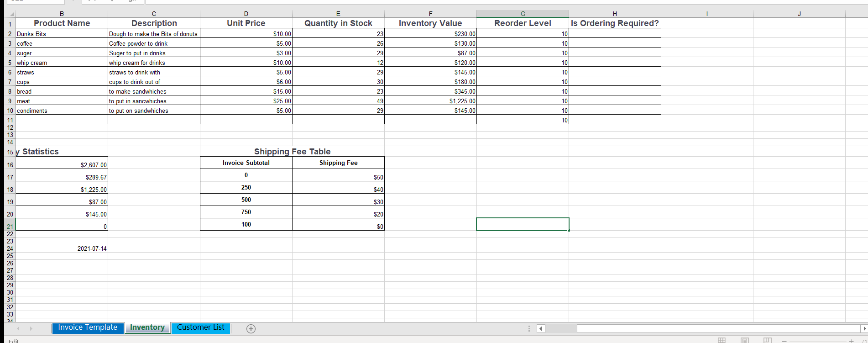This screenshot has height=343, width=868.
Task: Select row 1 header
Action: point(10,23)
